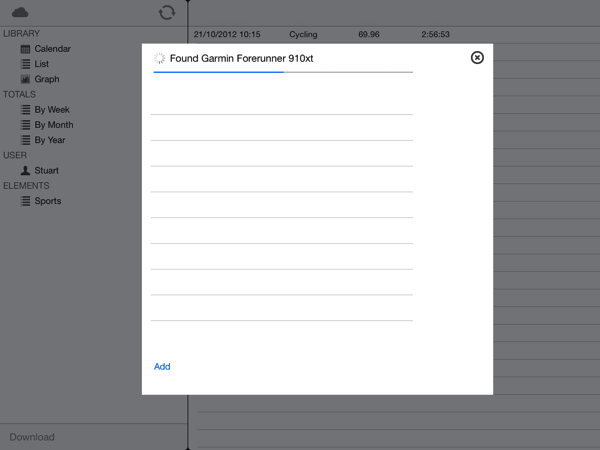The width and height of the screenshot is (600, 450).
Task: Close the Garmin device dialog
Action: click(477, 58)
